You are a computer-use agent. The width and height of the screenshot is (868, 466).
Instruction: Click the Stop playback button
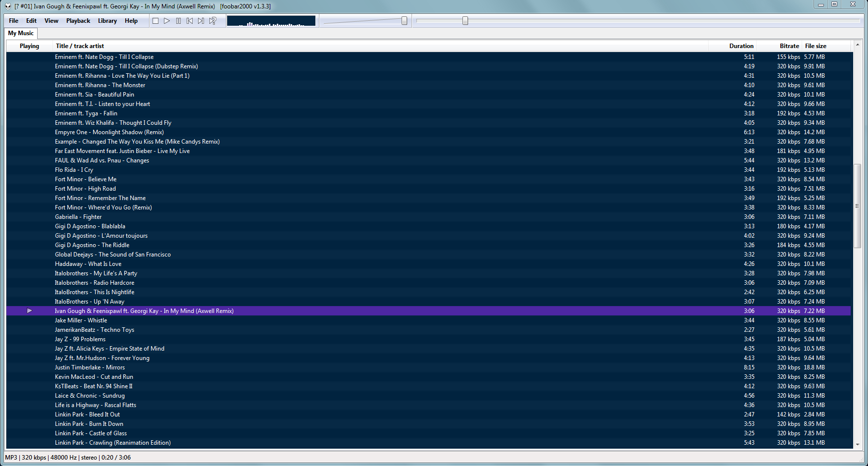pos(155,21)
